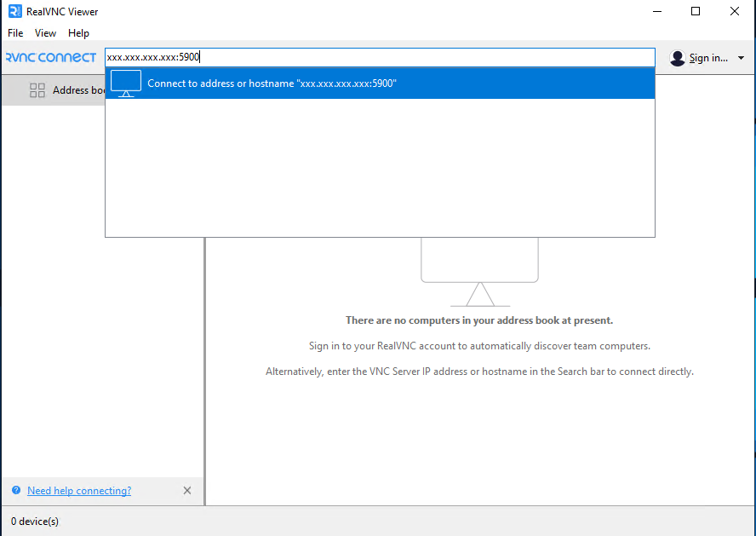This screenshot has height=536, width=756.
Task: Select the Address book sidebar label
Action: coord(78,90)
